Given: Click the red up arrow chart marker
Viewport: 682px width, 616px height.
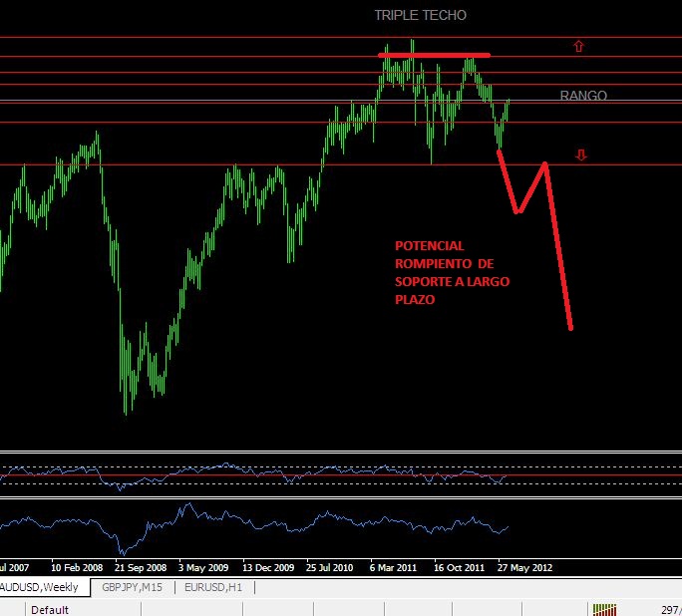Looking at the screenshot, I should (578, 46).
